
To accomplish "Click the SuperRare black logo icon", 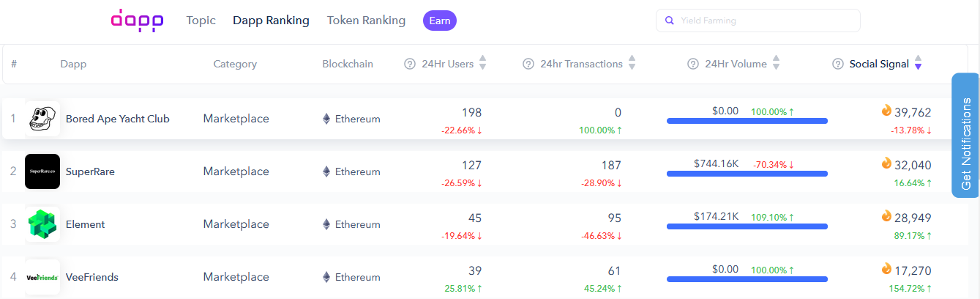I will (x=42, y=171).
